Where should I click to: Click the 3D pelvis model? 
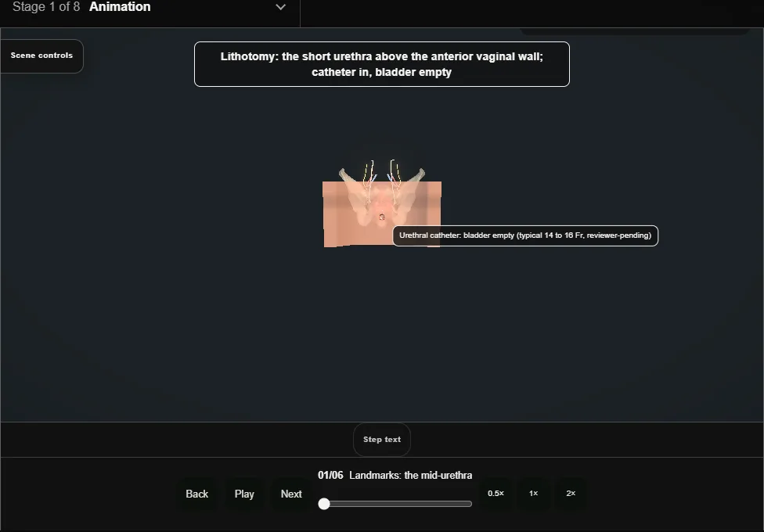(382, 203)
